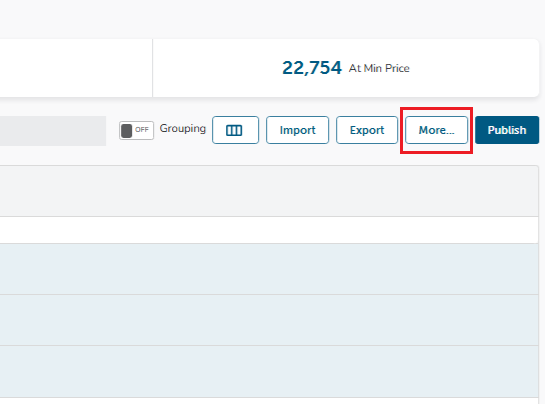Filter by the At Min Price label
Screen dimensions: 545x404
[x=379, y=68]
